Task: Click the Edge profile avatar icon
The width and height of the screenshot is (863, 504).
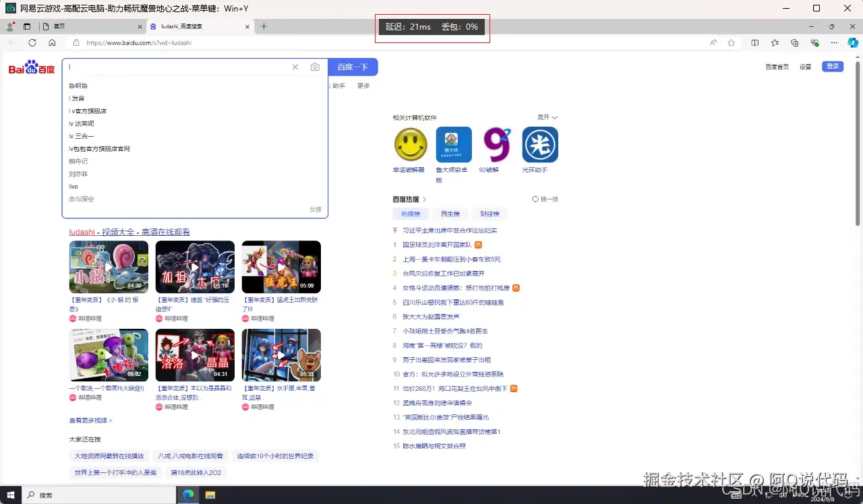Action: (10, 26)
